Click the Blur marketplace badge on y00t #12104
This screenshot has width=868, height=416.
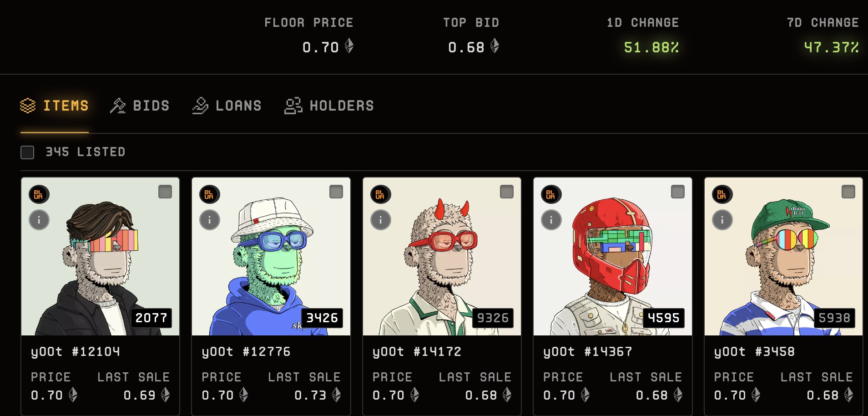[x=39, y=194]
